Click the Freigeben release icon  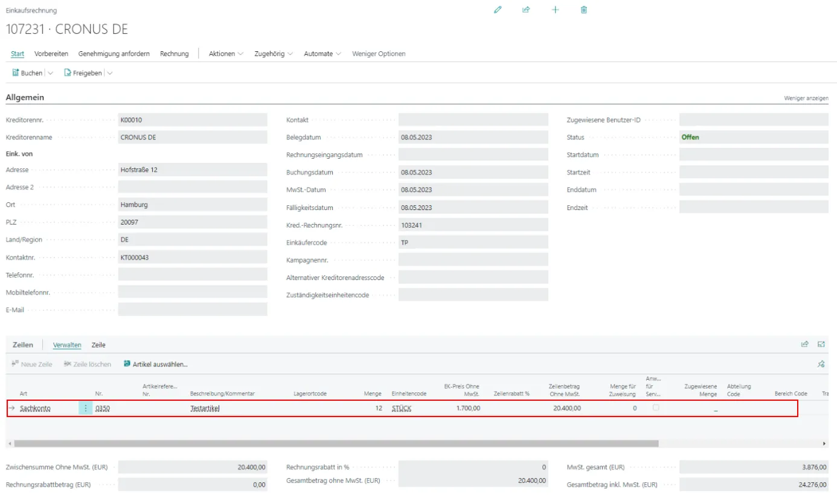click(x=68, y=72)
